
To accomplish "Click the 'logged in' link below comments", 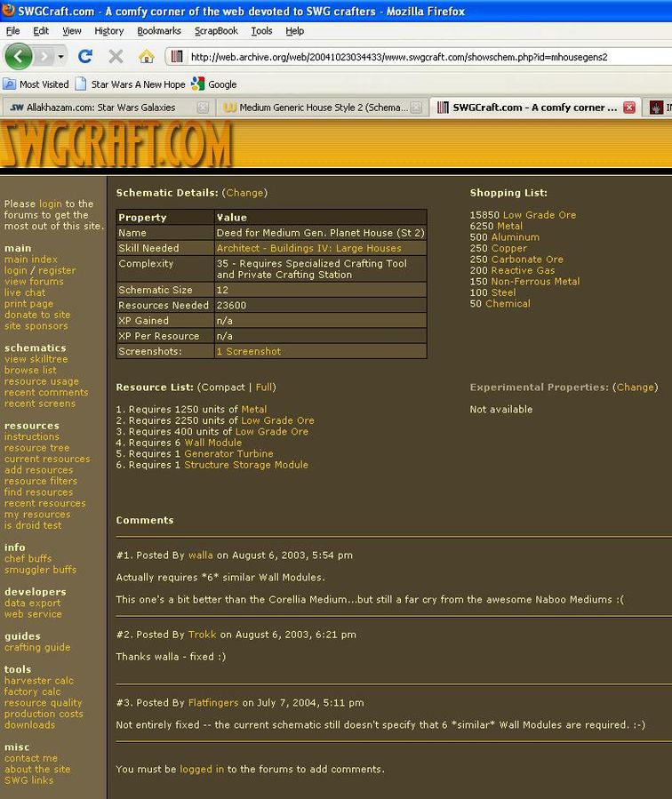I will (x=202, y=769).
